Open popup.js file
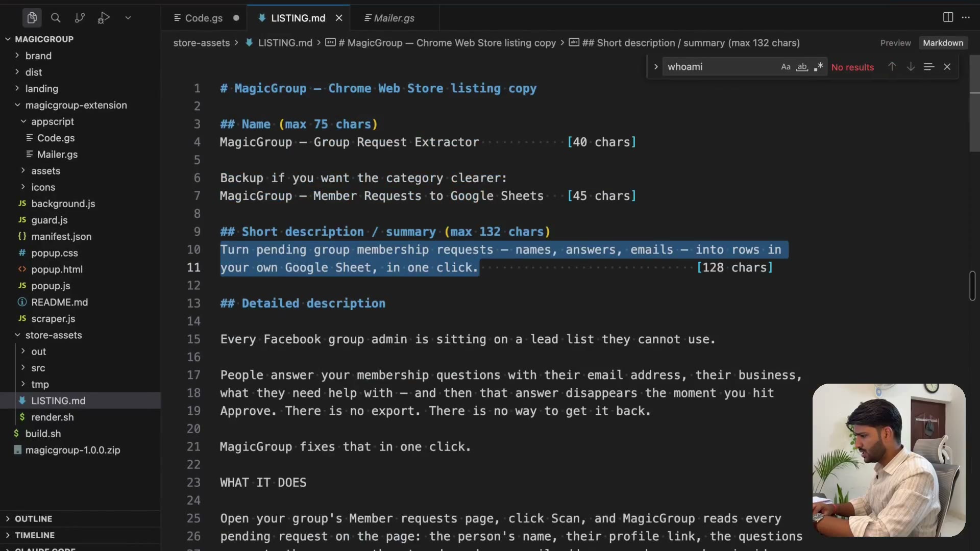The height and width of the screenshot is (551, 980). pyautogui.click(x=51, y=286)
